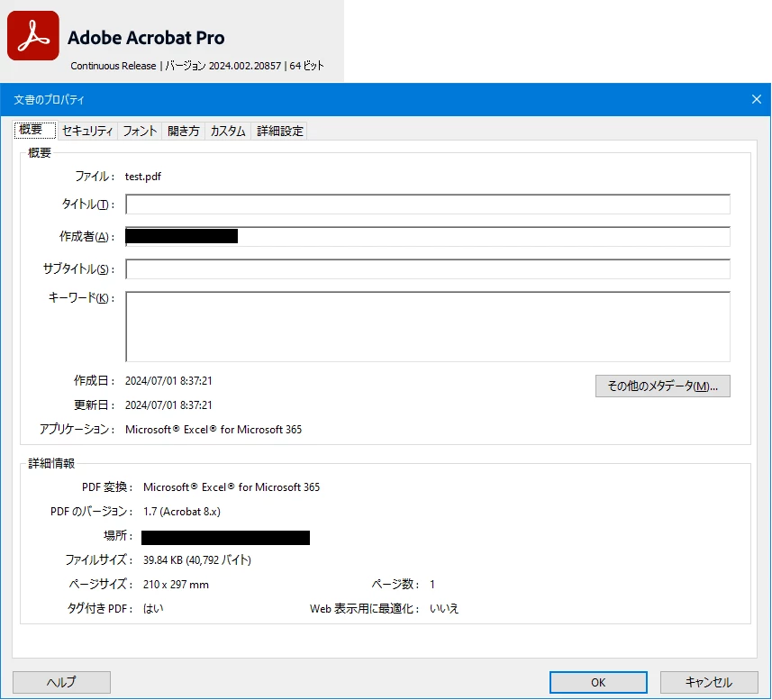Click the page size 210 x 297 mm
The image size is (772, 700).
click(176, 585)
